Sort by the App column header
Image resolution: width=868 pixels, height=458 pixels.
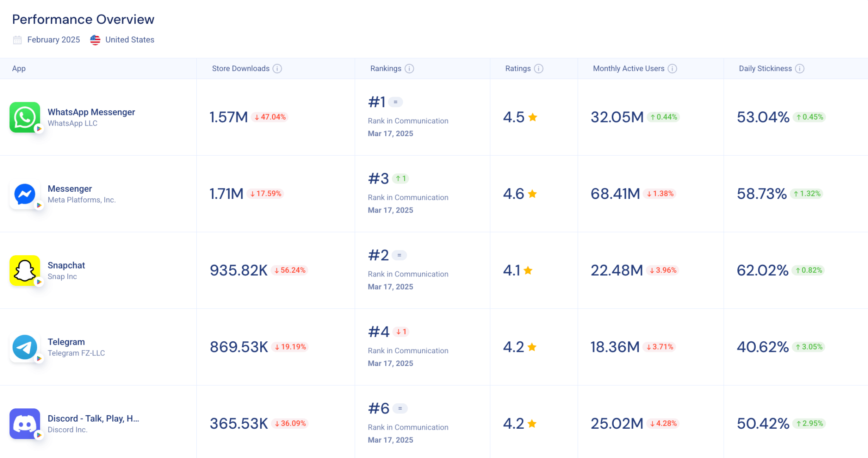19,69
